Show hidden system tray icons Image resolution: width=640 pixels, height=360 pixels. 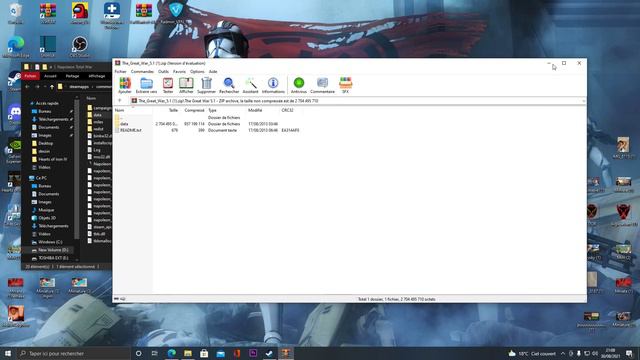[x=563, y=353]
